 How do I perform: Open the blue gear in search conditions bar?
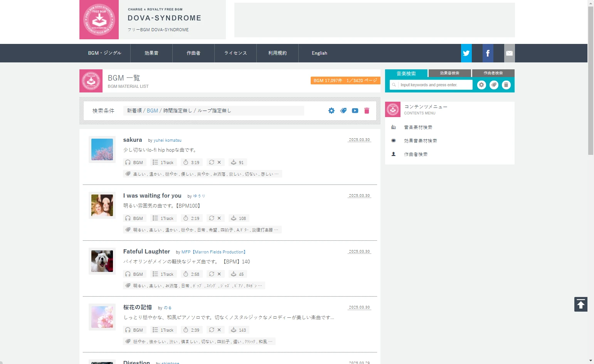pos(331,111)
